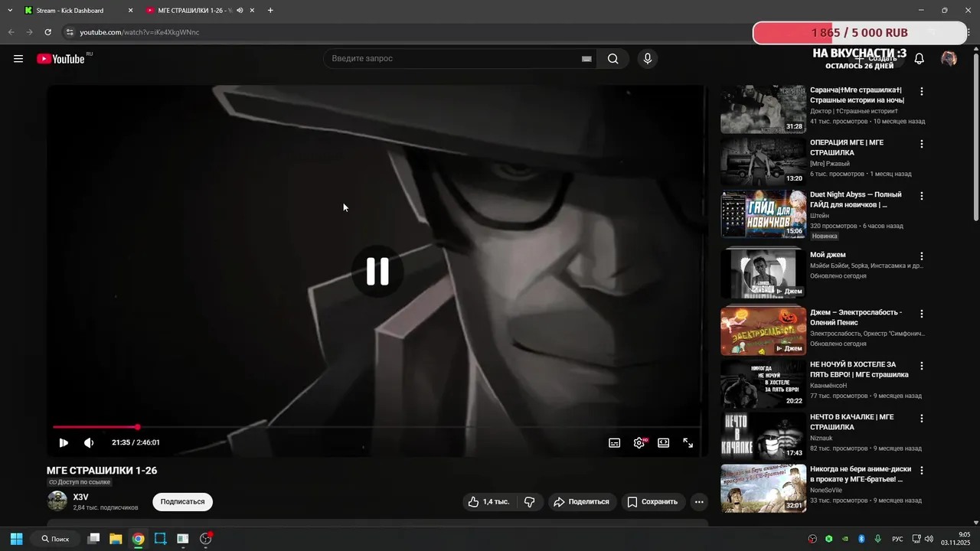Click the large pause overlay icon on video
This screenshot has width=980, height=551.
377,271
